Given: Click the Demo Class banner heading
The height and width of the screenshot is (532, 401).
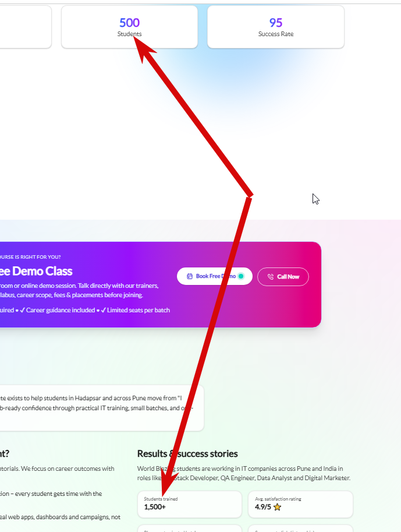Looking at the screenshot, I should point(36,271).
